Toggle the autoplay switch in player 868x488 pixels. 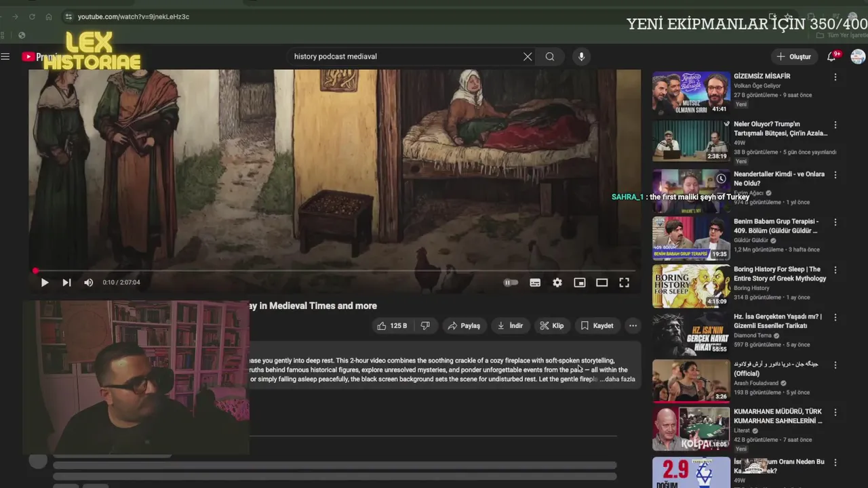[511, 283]
